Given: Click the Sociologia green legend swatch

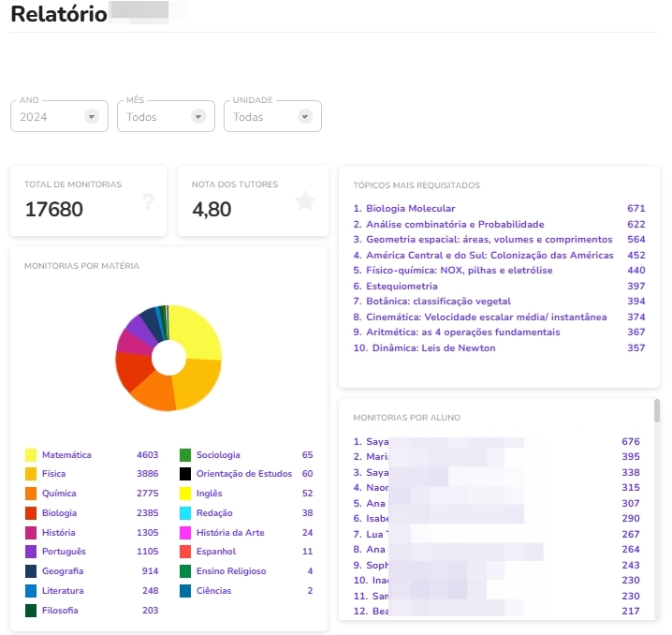Looking at the screenshot, I should click(185, 455).
